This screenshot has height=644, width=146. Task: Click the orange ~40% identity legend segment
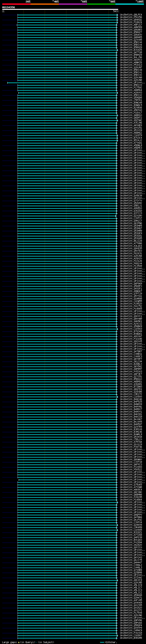click(x=45, y=4)
